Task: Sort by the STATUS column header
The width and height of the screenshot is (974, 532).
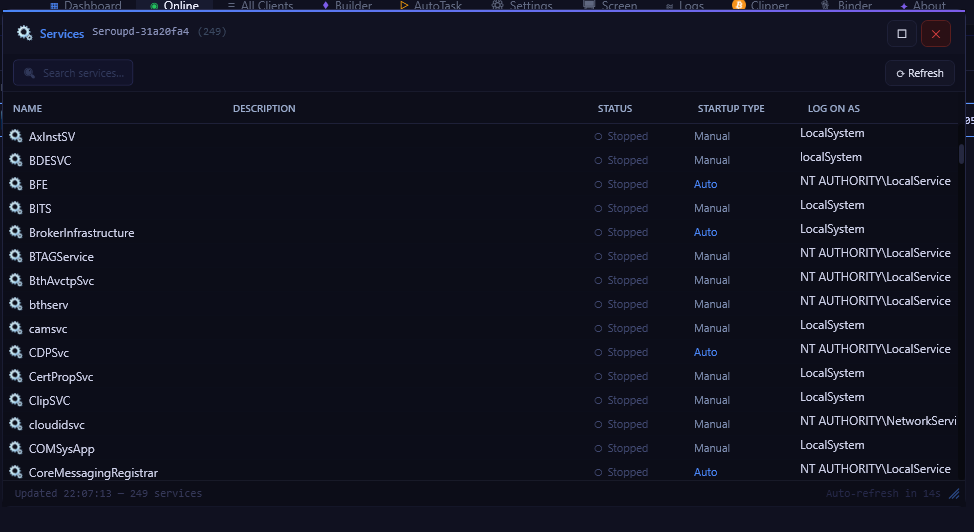Action: (614, 108)
